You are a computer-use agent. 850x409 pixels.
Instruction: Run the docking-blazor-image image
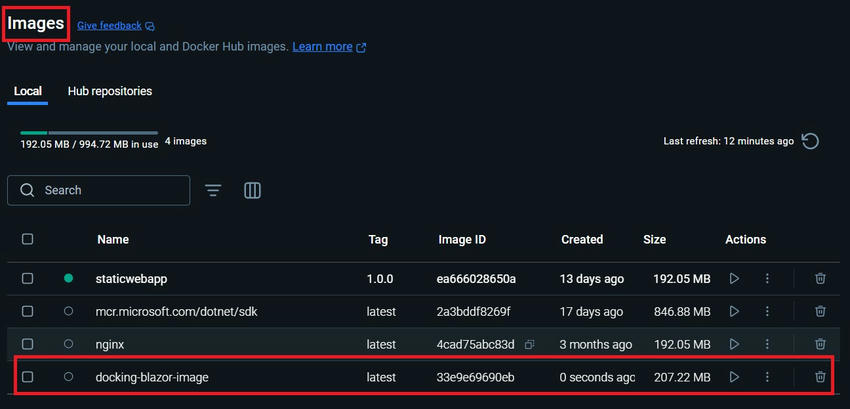[x=734, y=376]
